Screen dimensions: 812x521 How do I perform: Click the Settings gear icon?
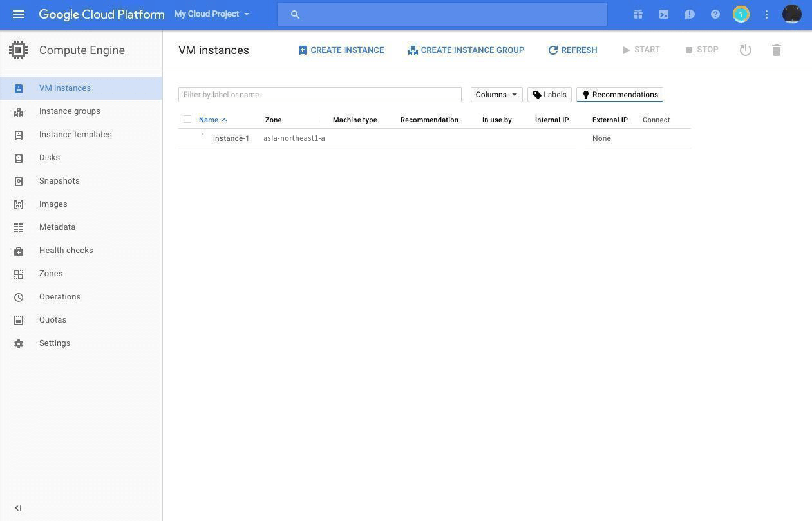19,344
